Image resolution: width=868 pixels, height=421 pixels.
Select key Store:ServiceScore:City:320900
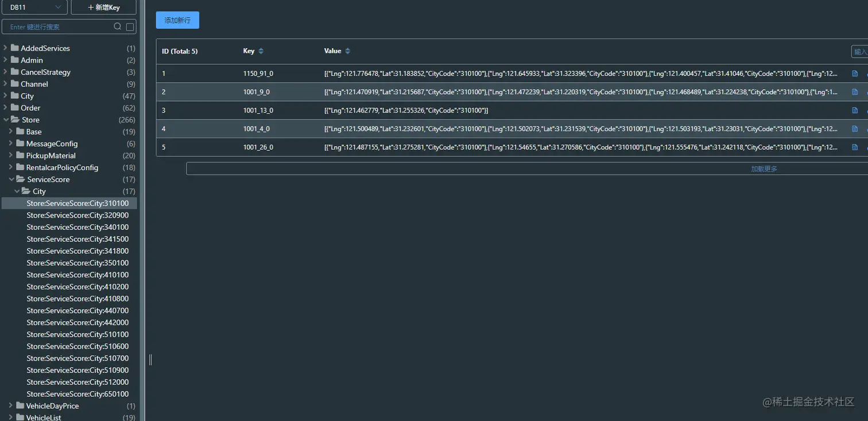click(77, 215)
